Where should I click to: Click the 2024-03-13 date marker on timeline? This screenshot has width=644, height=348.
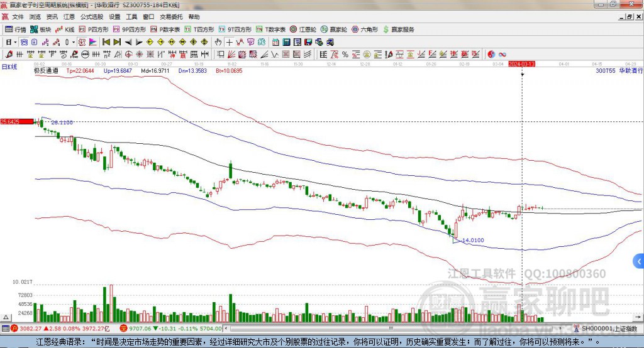pyautogui.click(x=521, y=64)
